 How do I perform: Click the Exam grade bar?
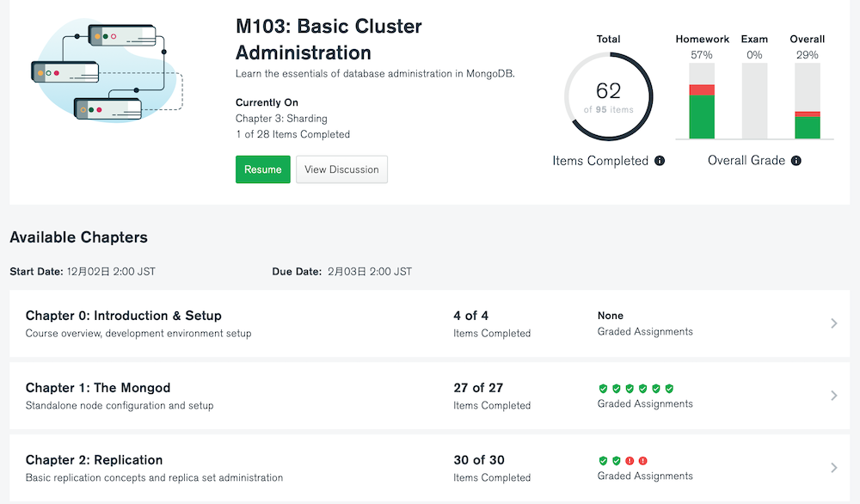pyautogui.click(x=755, y=101)
